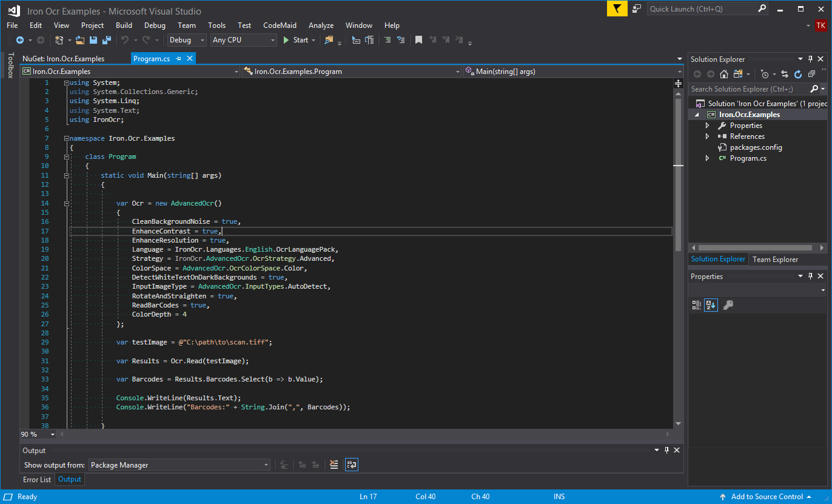
Task: Change the editor zoom from 90%
Action: (x=38, y=434)
